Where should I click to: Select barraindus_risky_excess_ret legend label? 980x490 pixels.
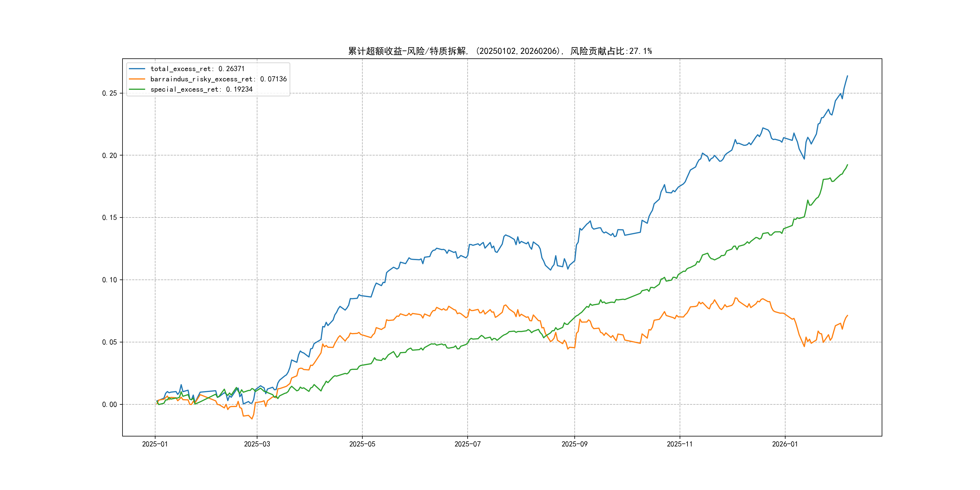point(218,79)
